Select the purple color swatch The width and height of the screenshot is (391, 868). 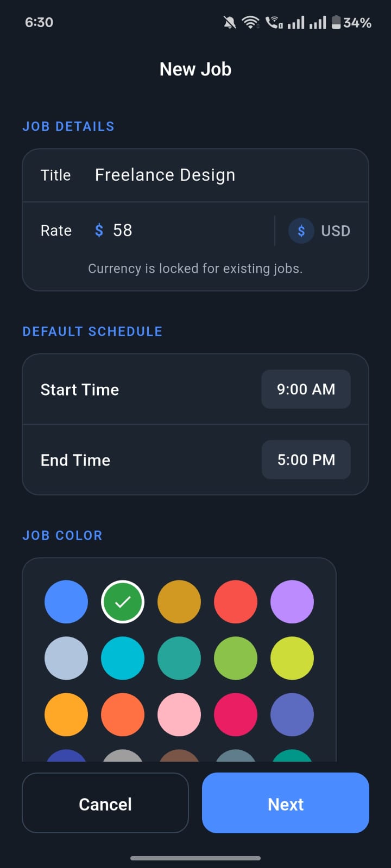pos(292,602)
